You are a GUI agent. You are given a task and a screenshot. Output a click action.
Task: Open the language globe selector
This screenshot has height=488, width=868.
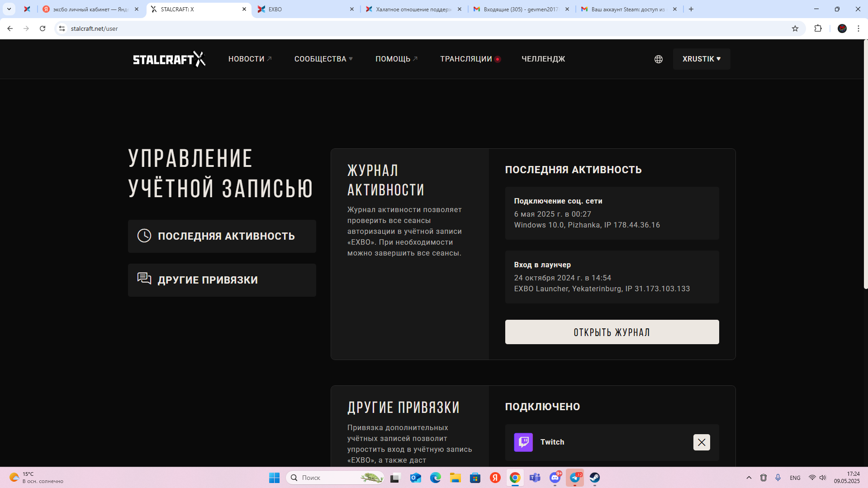click(x=659, y=59)
